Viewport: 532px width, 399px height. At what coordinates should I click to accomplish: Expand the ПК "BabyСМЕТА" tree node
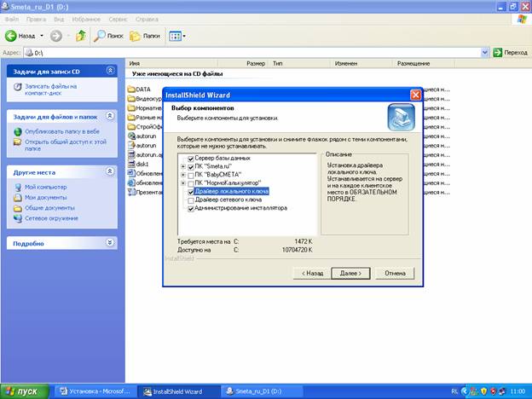point(182,175)
